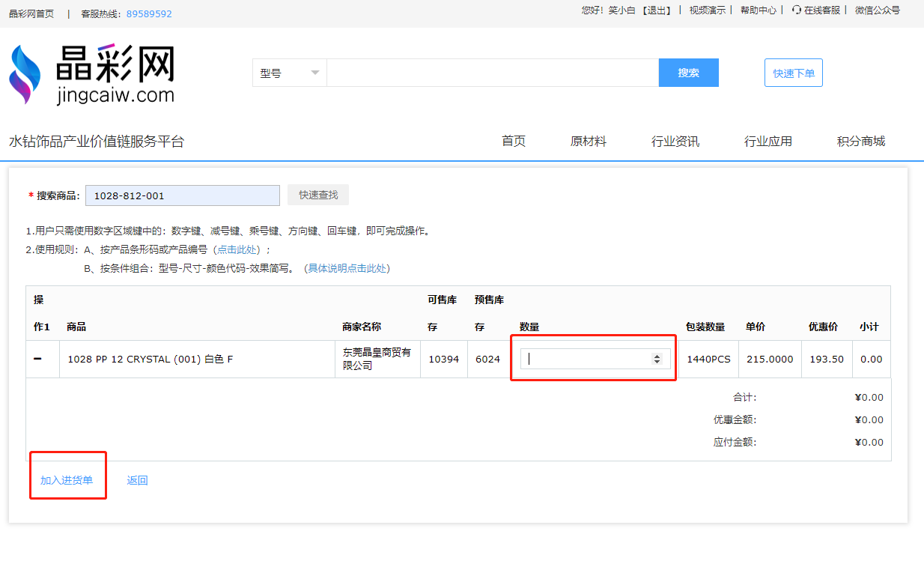Screen dimensions: 924x564
Task: Click the 返回 link
Action: pos(137,480)
